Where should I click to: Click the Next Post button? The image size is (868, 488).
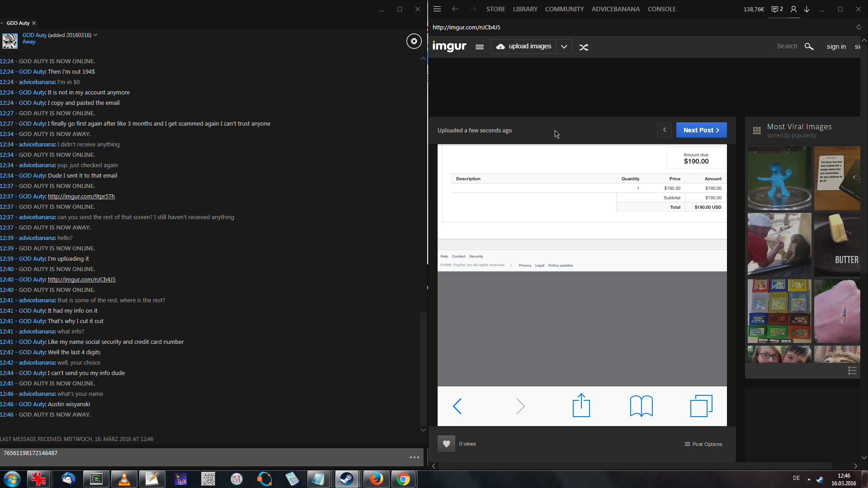click(701, 130)
